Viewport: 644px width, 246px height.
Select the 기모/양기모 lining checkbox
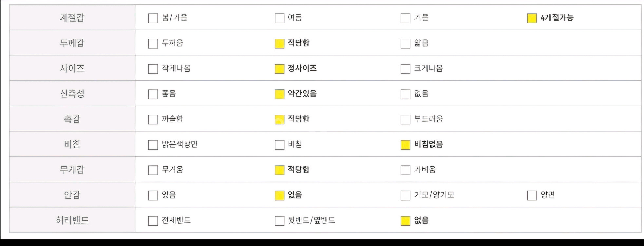[x=405, y=195]
